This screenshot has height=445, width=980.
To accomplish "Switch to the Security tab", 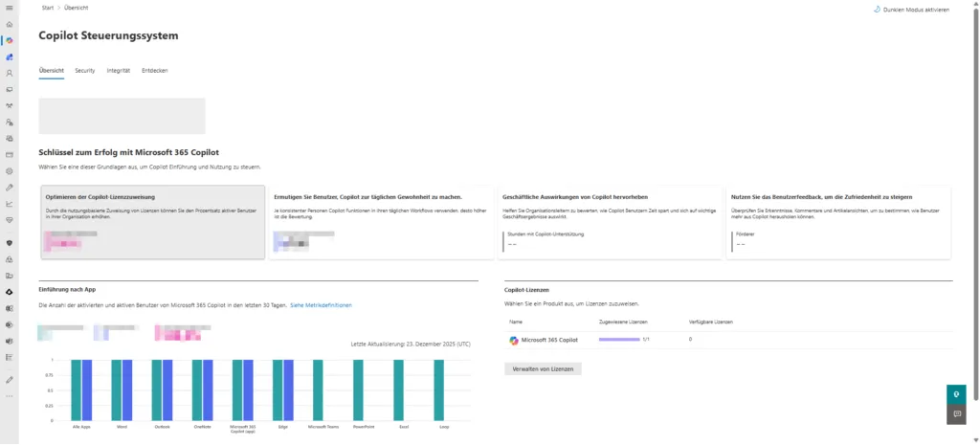I will click(84, 71).
